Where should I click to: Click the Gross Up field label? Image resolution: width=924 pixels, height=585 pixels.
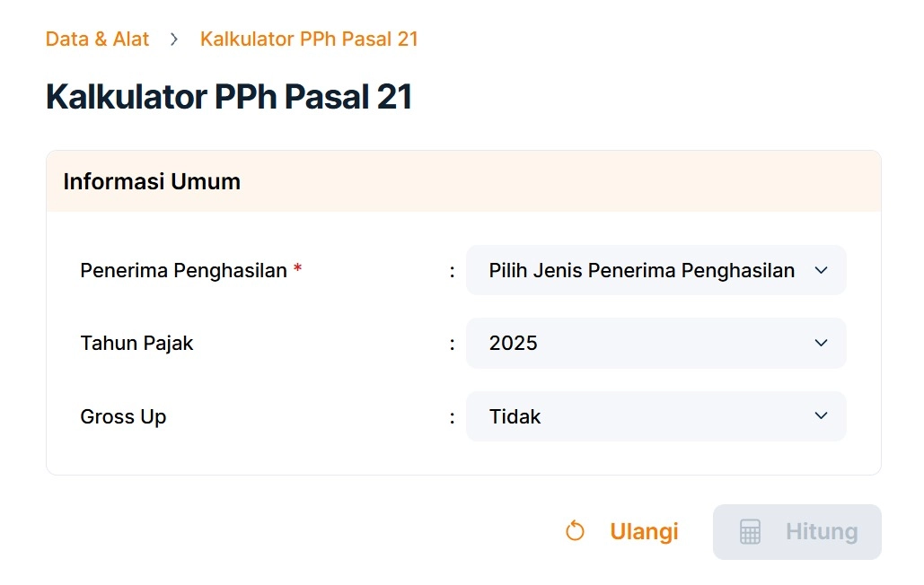[x=123, y=416]
